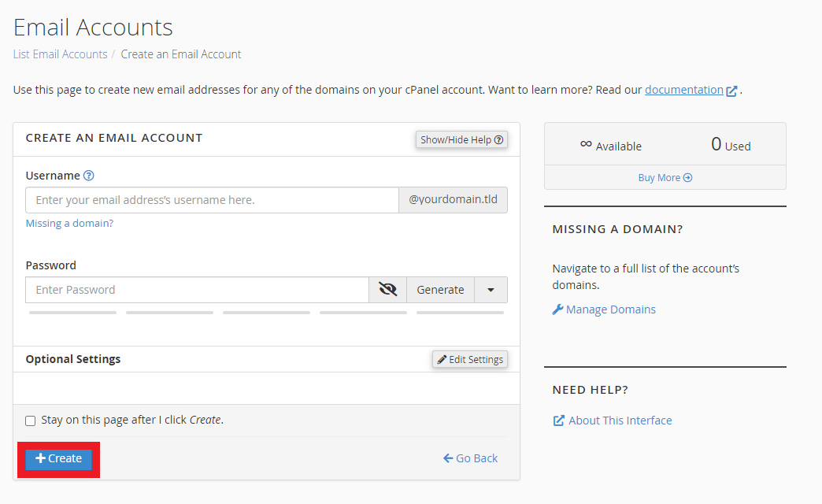
Task: Toggle password visibility eye icon
Action: point(387,290)
